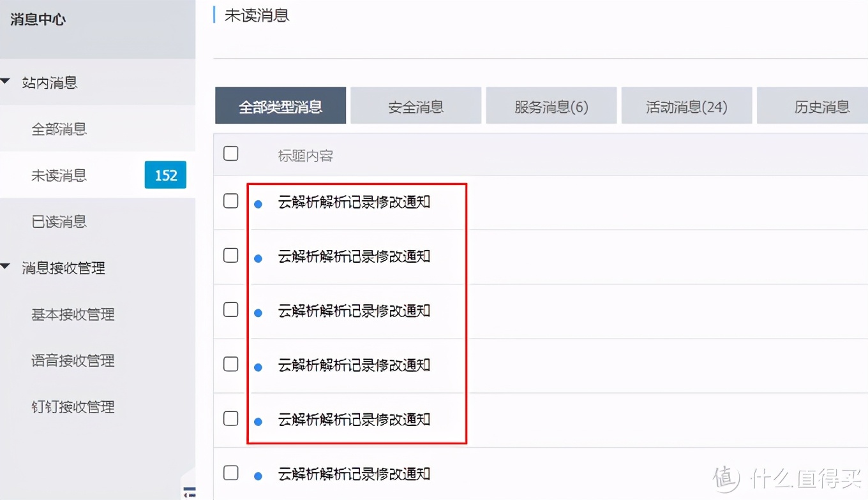The width and height of the screenshot is (868, 500).
Task: Click the blue unread dot on the last message row
Action: 258,476
